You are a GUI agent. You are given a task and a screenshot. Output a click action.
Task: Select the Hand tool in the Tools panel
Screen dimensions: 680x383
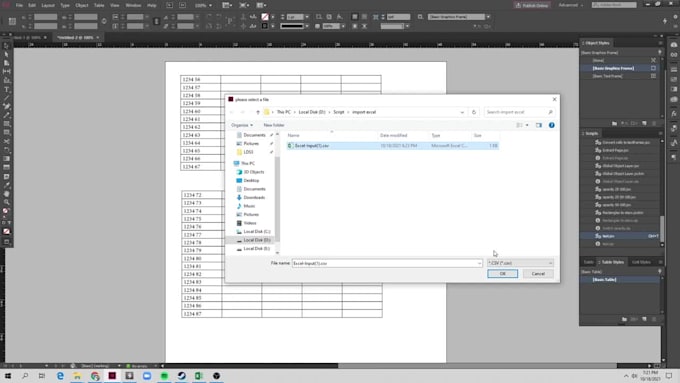[7, 194]
